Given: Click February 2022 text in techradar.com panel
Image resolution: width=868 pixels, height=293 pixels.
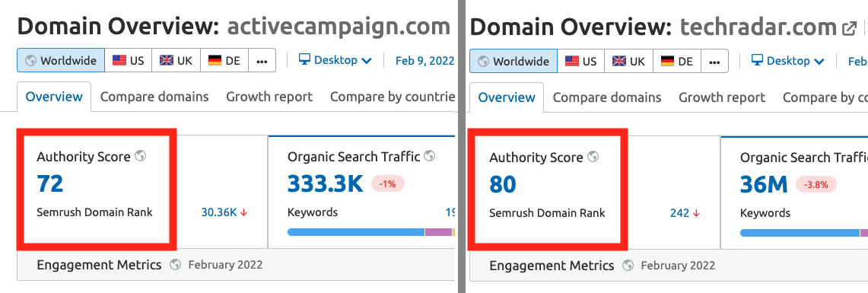Looking at the screenshot, I should pyautogui.click(x=678, y=266).
